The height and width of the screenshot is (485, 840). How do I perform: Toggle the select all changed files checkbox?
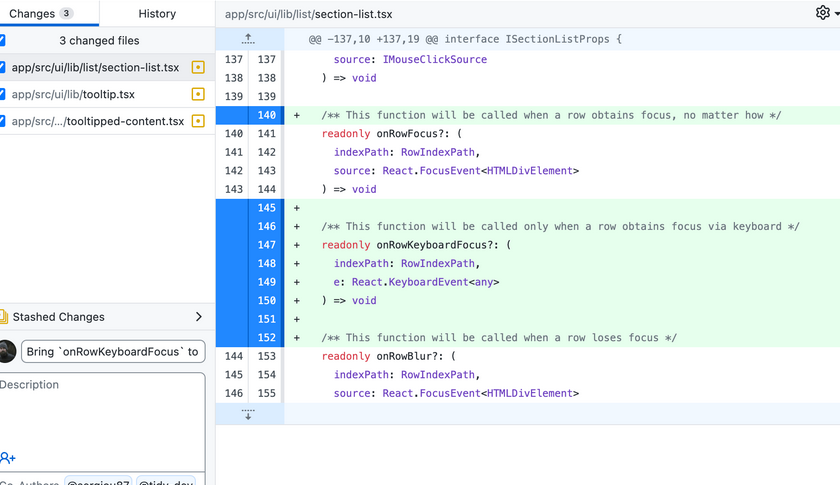coord(2,40)
